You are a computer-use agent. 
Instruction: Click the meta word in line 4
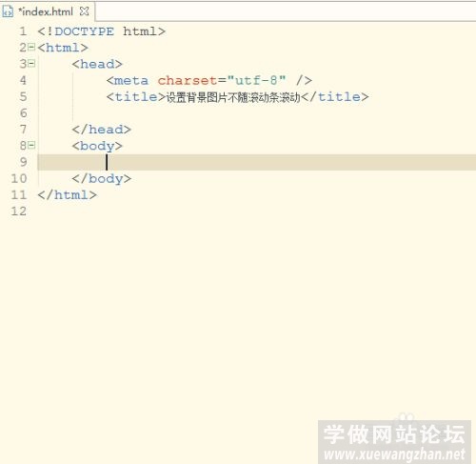(130, 81)
